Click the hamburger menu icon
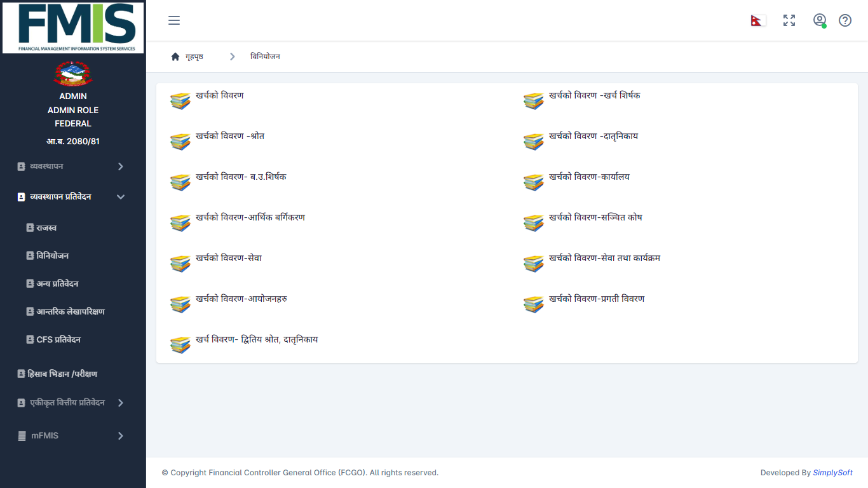 click(x=174, y=20)
